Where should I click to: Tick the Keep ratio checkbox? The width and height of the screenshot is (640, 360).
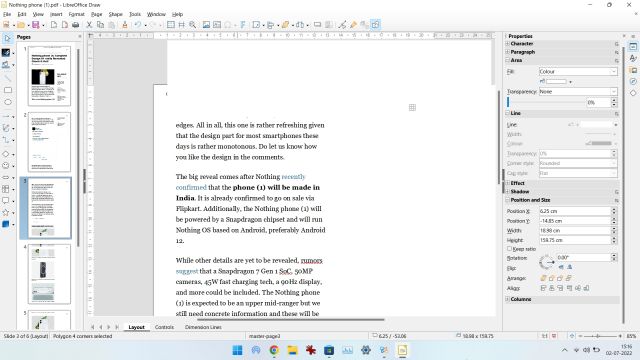pos(509,249)
